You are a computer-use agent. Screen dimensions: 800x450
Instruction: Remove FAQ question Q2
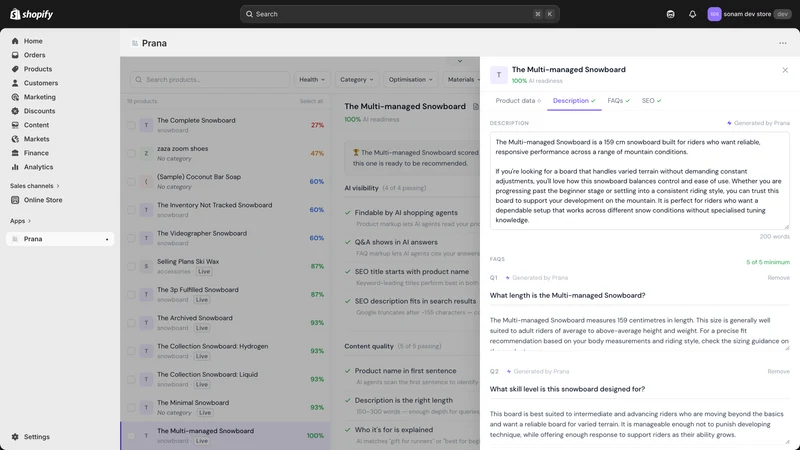pos(779,371)
